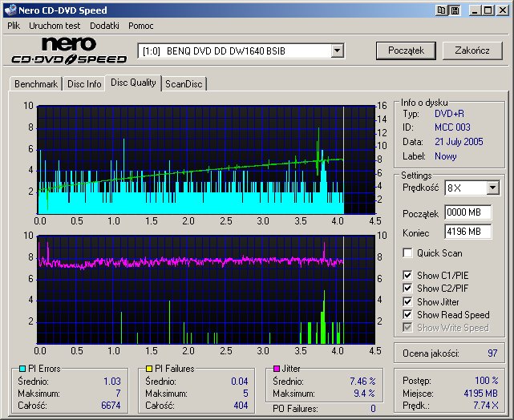Click the PI Failures maximum value 5
Image resolution: width=514 pixels, height=420 pixels.
pos(245,393)
